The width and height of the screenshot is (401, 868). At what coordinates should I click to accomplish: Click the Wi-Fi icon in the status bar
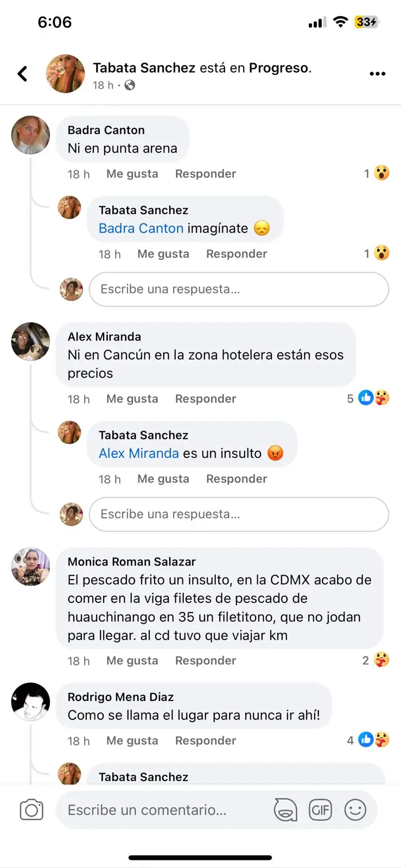[x=340, y=22]
